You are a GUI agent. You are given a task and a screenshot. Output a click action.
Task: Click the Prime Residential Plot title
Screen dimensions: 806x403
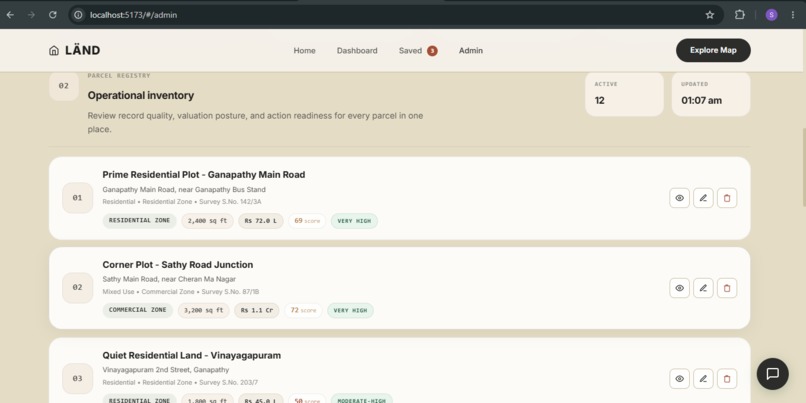coord(204,175)
